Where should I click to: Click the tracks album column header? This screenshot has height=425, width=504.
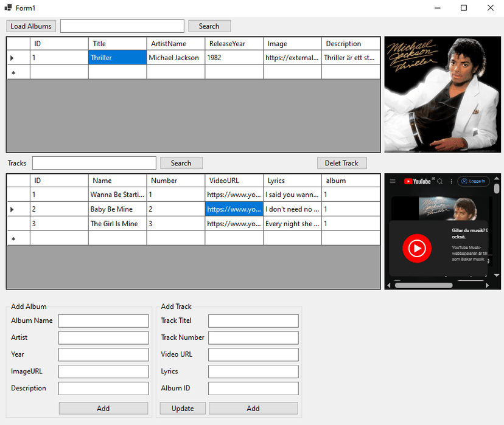(x=351, y=181)
